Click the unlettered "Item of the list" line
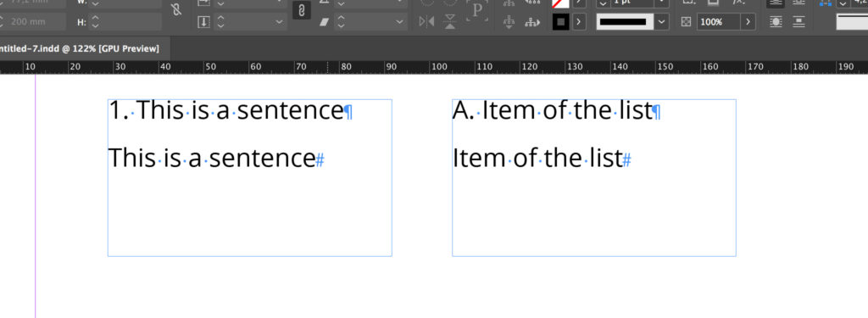Image resolution: width=868 pixels, height=318 pixels. 538,158
